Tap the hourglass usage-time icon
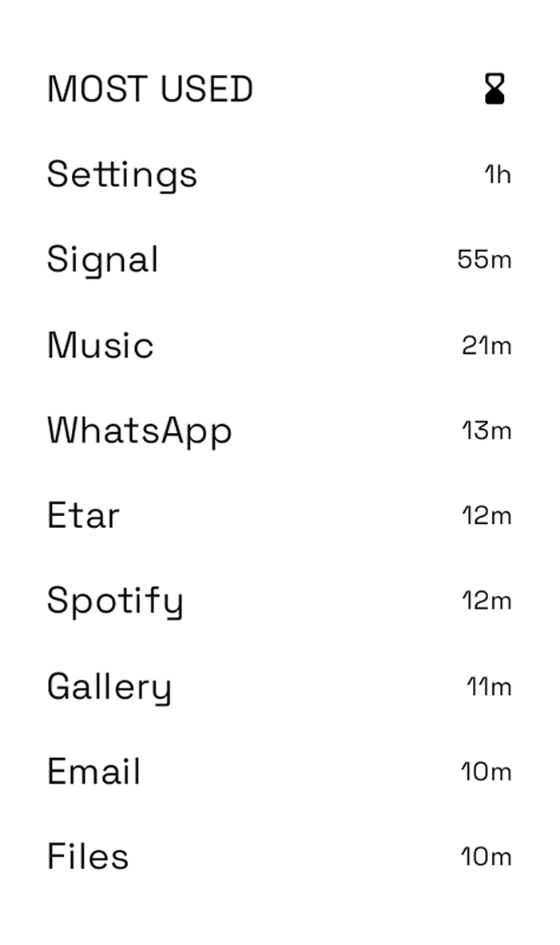 tap(495, 89)
